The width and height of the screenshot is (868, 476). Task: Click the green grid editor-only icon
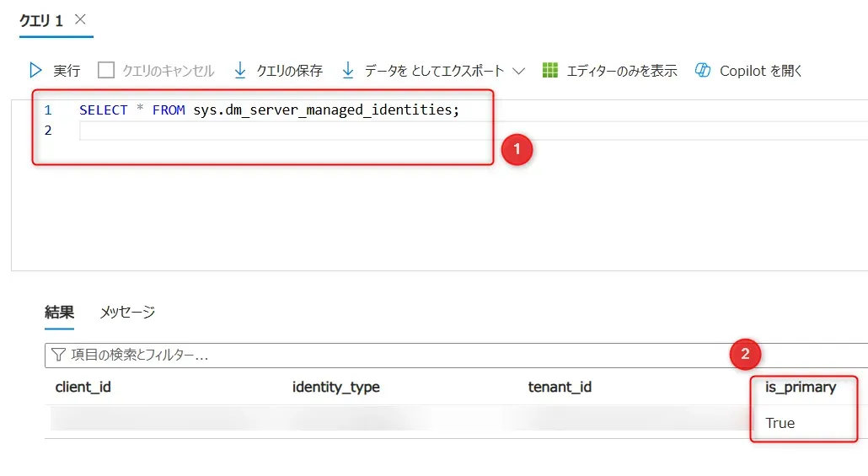coord(550,70)
